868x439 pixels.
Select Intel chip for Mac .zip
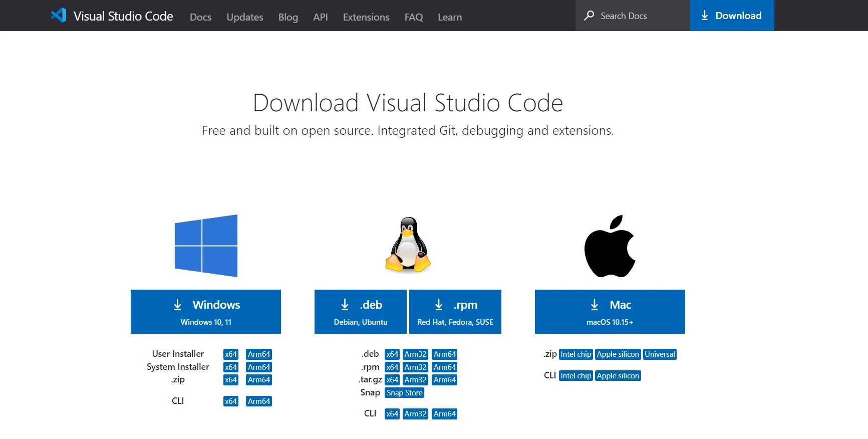click(576, 354)
